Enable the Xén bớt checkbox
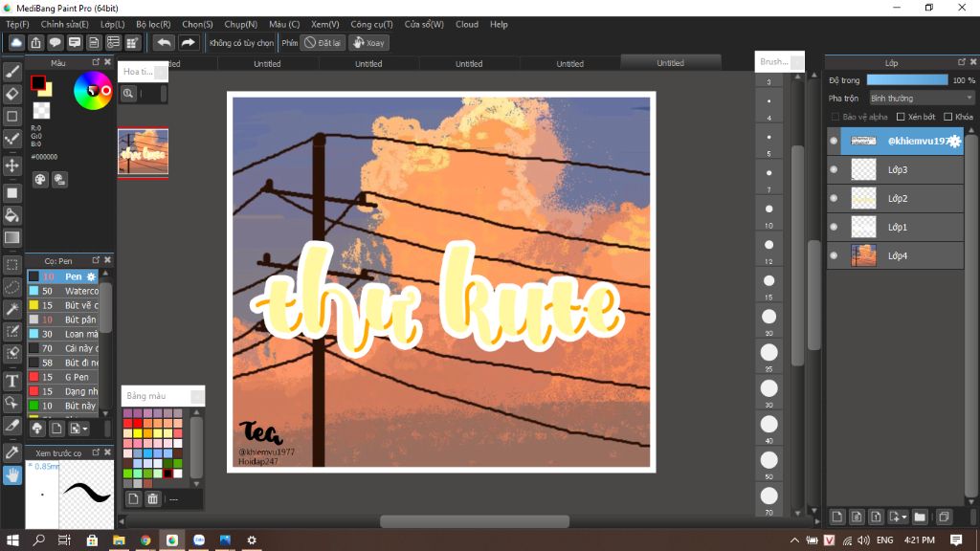Screen dimensions: 980x551 coord(901,117)
